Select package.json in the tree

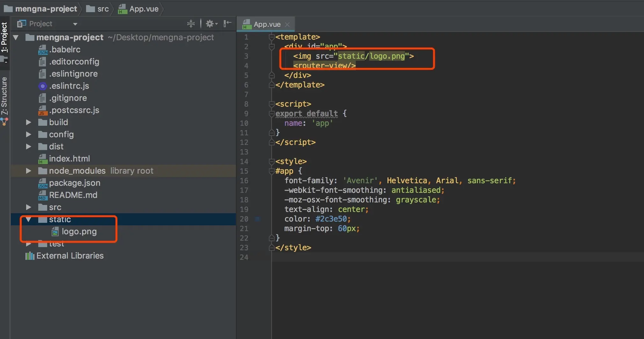click(x=75, y=183)
